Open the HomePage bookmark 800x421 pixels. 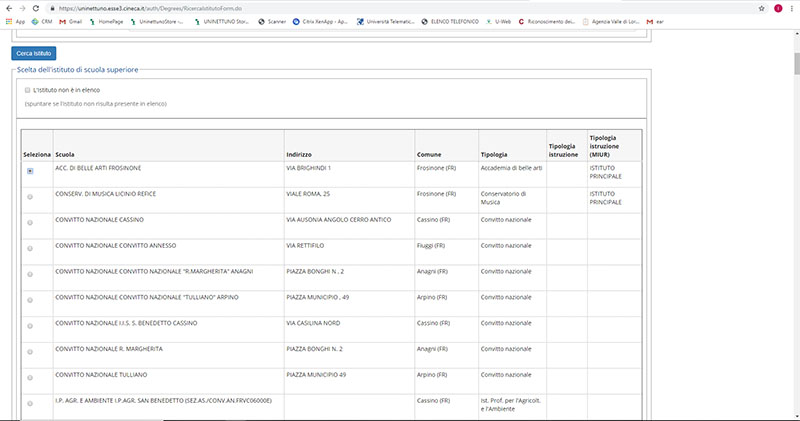pyautogui.click(x=113, y=20)
